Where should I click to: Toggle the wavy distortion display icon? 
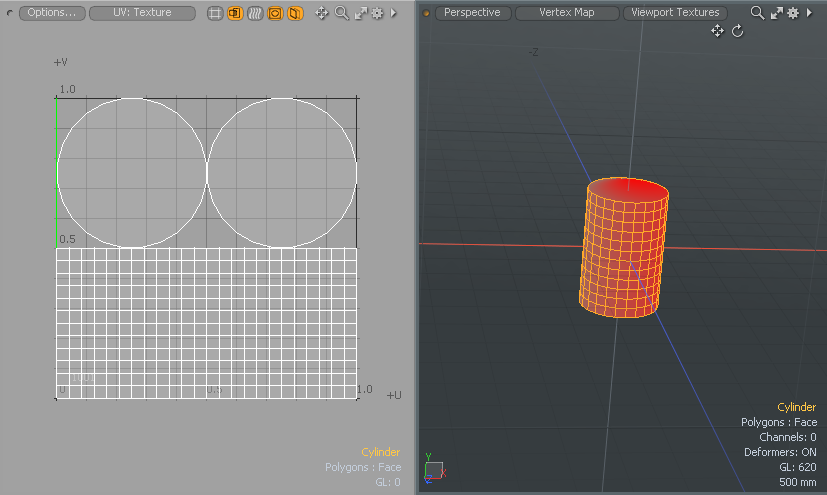click(x=255, y=13)
